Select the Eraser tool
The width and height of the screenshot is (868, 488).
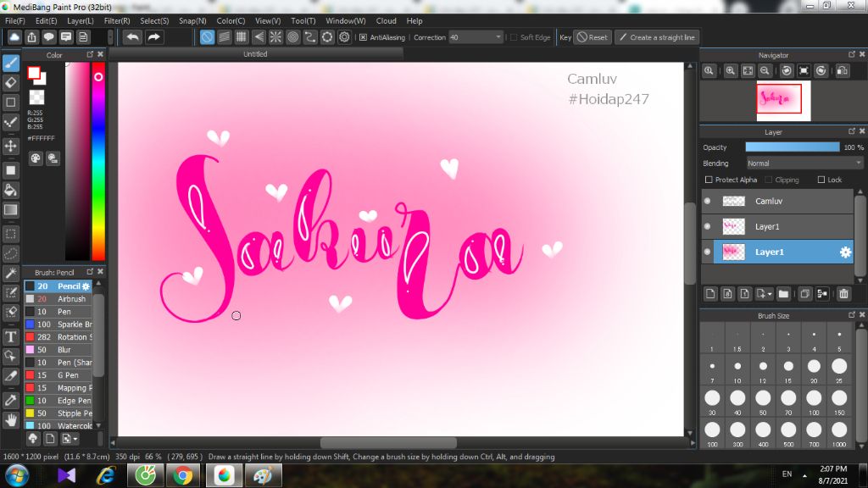[11, 83]
